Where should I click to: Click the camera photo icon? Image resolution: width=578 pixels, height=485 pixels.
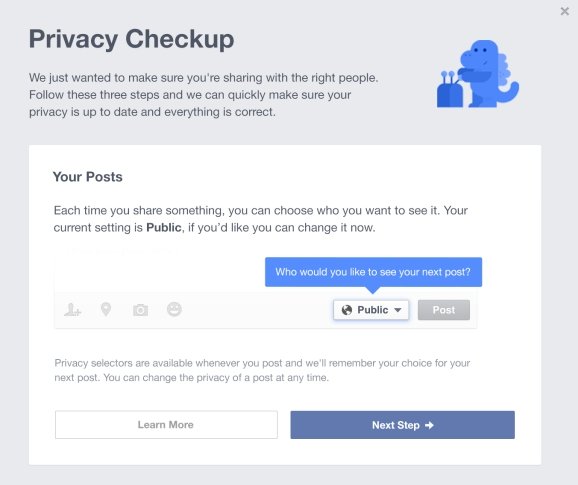pos(140,310)
